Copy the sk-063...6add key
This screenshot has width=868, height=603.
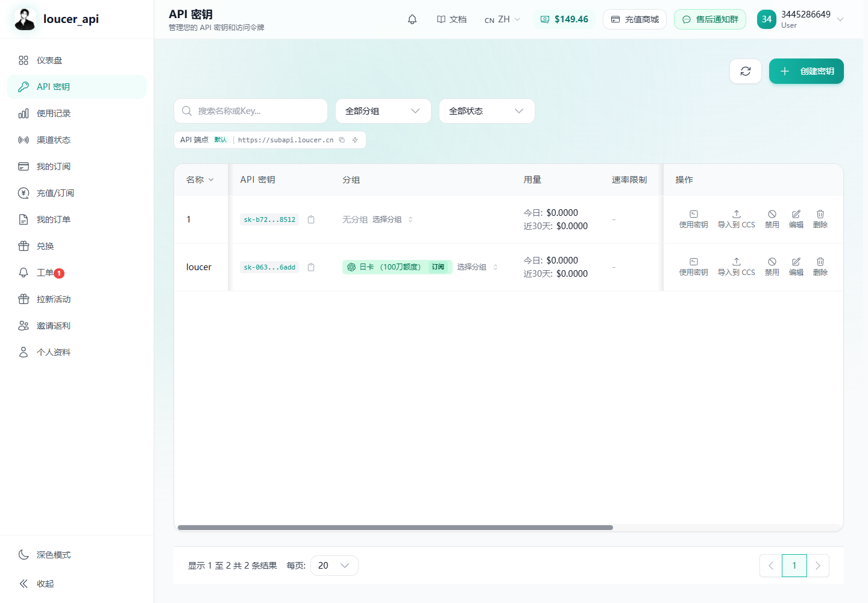[x=311, y=267]
